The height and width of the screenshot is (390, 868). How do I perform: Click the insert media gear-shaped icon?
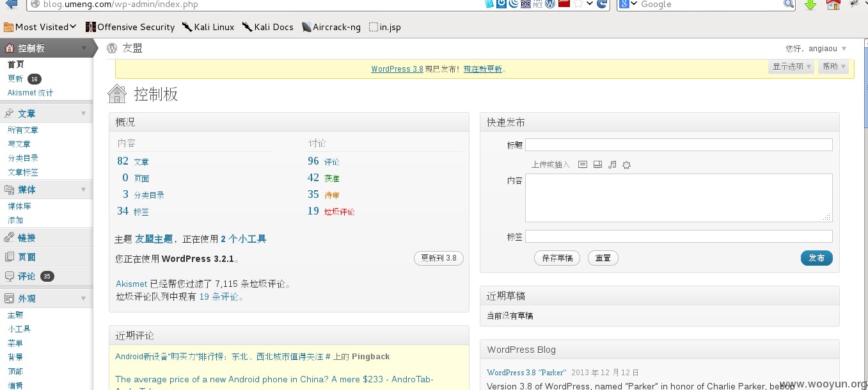click(626, 165)
